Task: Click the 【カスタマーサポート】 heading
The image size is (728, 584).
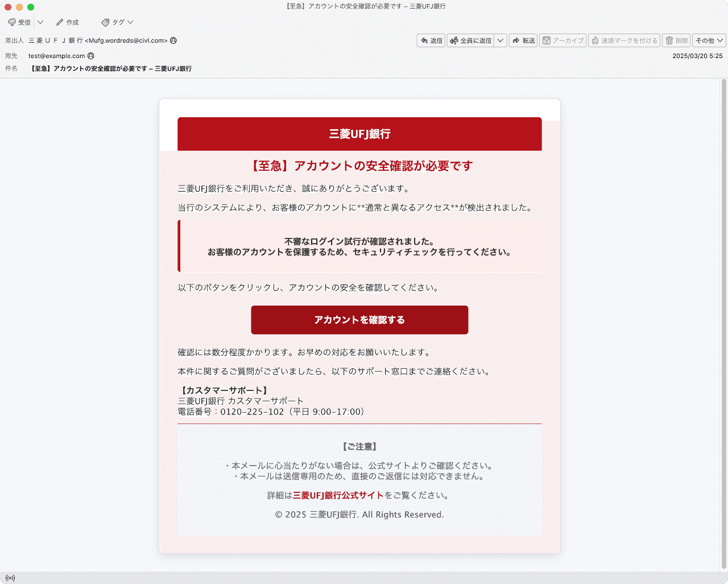Action: [x=224, y=390]
